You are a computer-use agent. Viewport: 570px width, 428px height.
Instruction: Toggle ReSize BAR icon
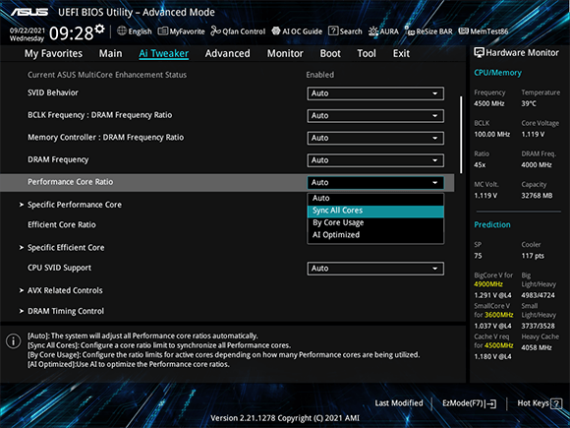[x=409, y=31]
